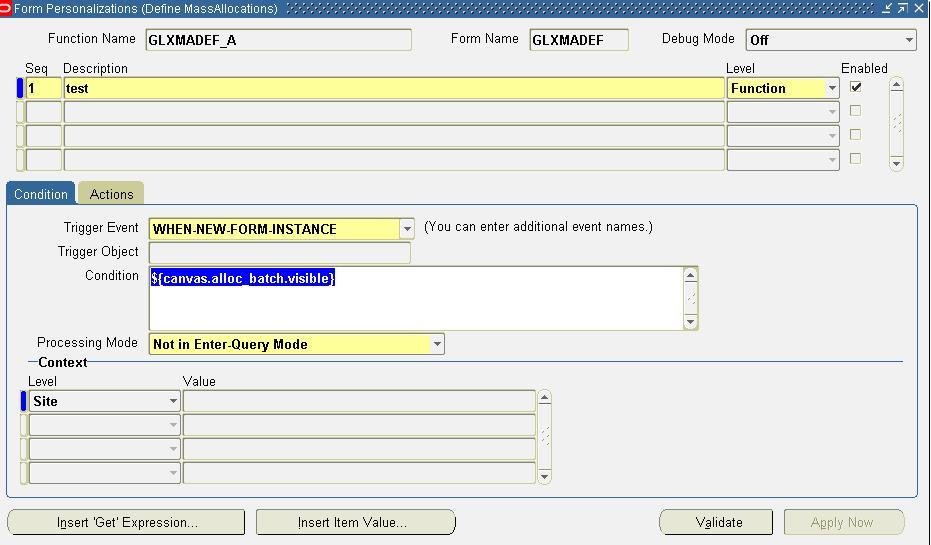931x545 pixels.
Task: Click the Form Name field GLXMADEF
Action: [x=579, y=40]
